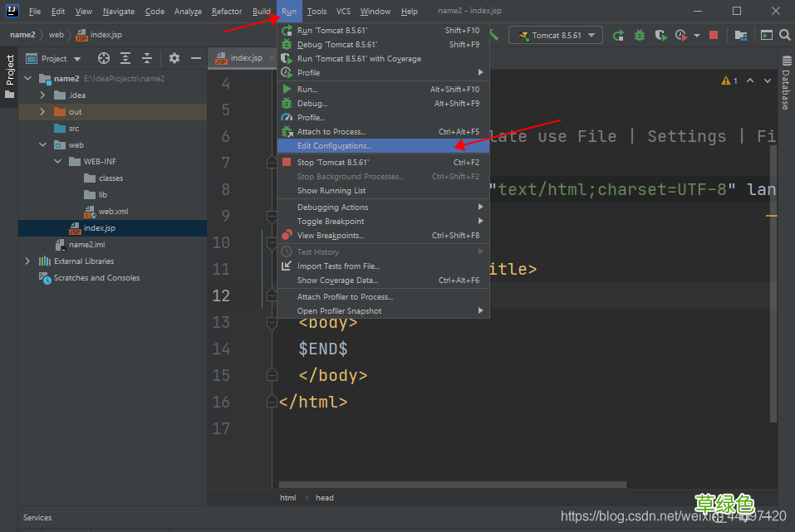
Task: Click the red Stop button in toolbar
Action: point(713,36)
